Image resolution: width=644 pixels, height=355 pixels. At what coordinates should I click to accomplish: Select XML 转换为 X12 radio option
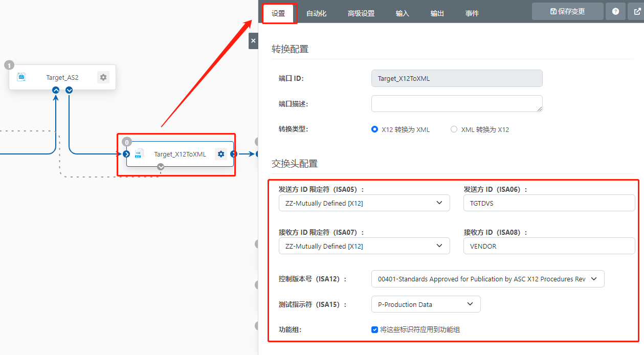pos(454,129)
